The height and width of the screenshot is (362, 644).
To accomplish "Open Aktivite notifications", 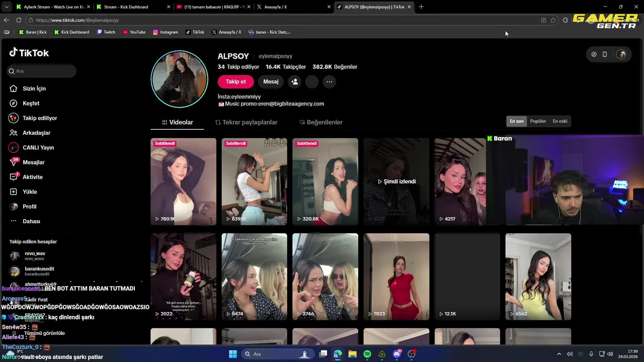I will pyautogui.click(x=26, y=177).
